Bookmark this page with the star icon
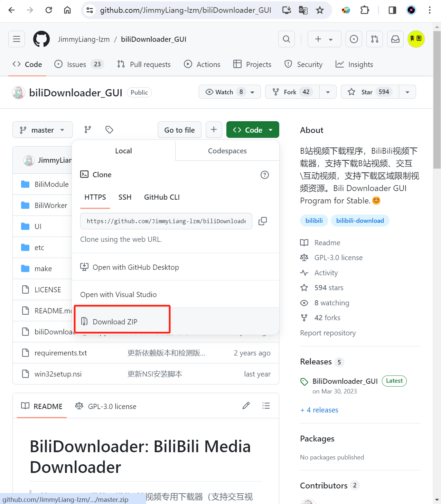Image resolution: width=441 pixels, height=504 pixels. [x=320, y=10]
